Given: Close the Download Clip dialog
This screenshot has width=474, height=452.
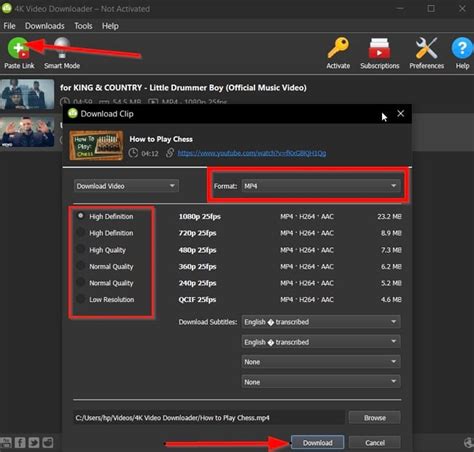Looking at the screenshot, I should [x=401, y=114].
